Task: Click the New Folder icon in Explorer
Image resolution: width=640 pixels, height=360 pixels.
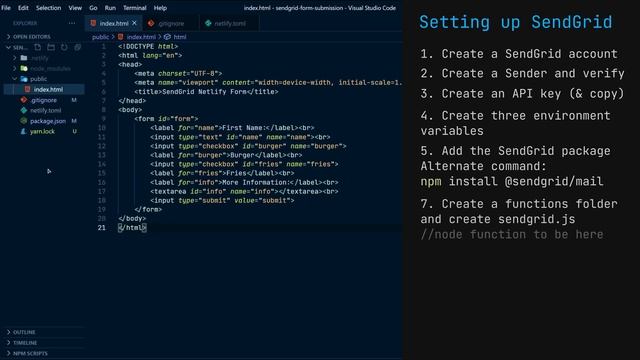Action: click(x=51, y=47)
